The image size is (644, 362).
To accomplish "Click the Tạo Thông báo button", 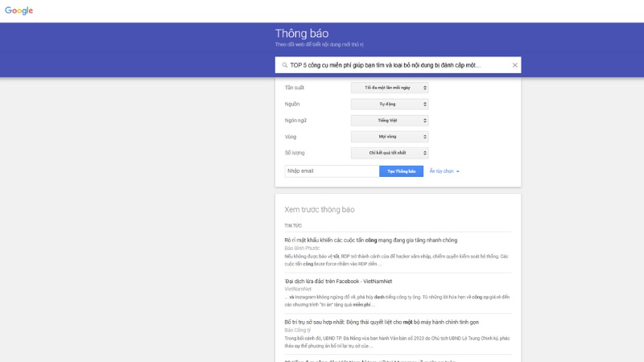I will 401,171.
